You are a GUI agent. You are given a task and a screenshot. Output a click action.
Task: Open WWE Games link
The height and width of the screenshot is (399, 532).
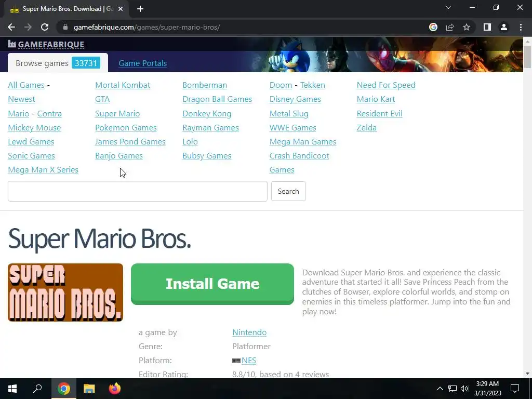point(293,128)
